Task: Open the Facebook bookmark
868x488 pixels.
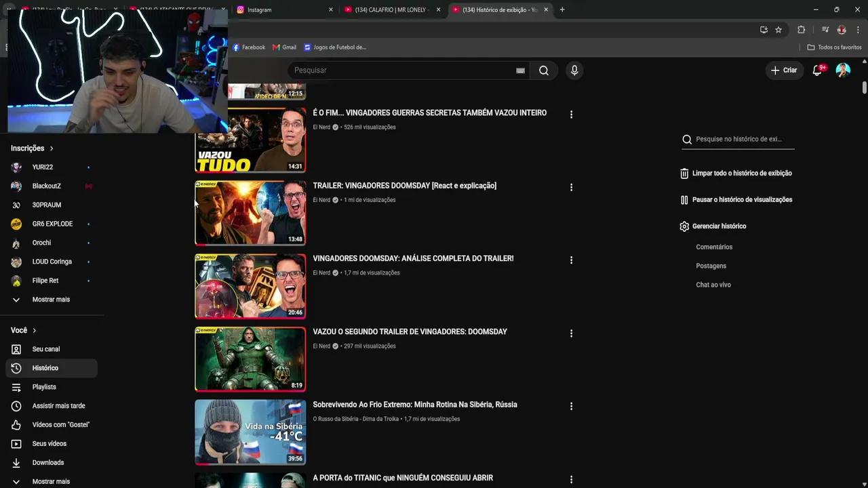Action: 249,47
